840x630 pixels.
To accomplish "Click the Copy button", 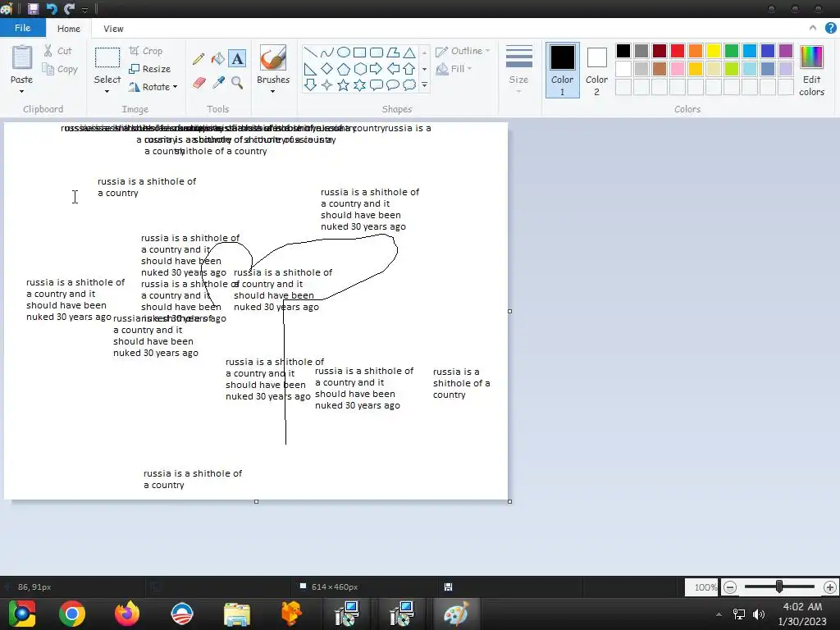I will 60,69.
